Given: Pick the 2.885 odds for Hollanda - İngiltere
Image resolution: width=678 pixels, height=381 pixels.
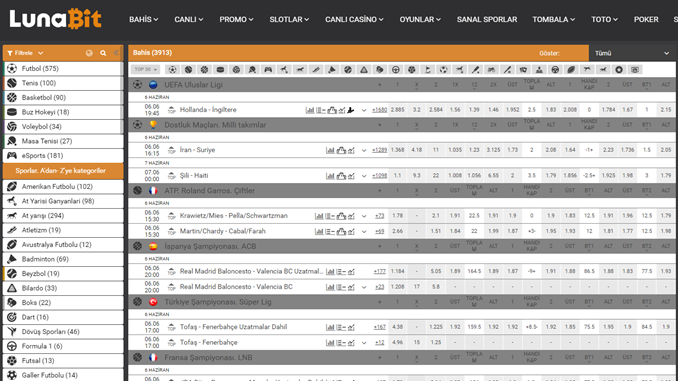Looking at the screenshot, I should pos(397,110).
